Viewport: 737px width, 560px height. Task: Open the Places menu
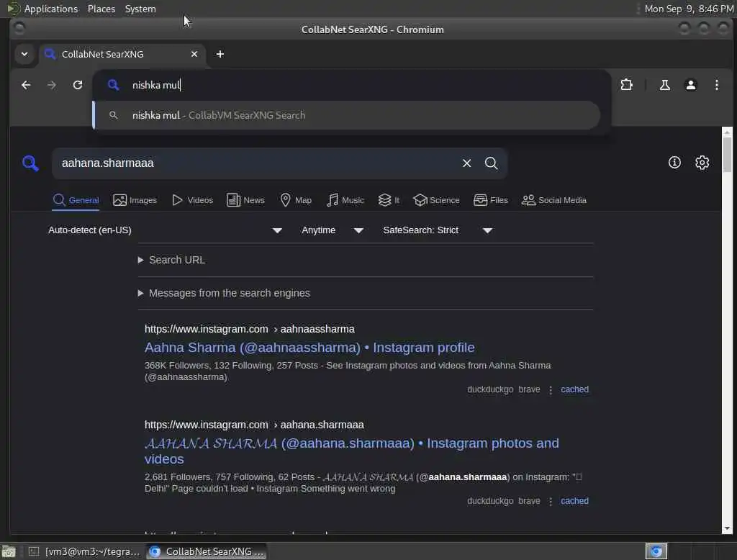coord(101,9)
